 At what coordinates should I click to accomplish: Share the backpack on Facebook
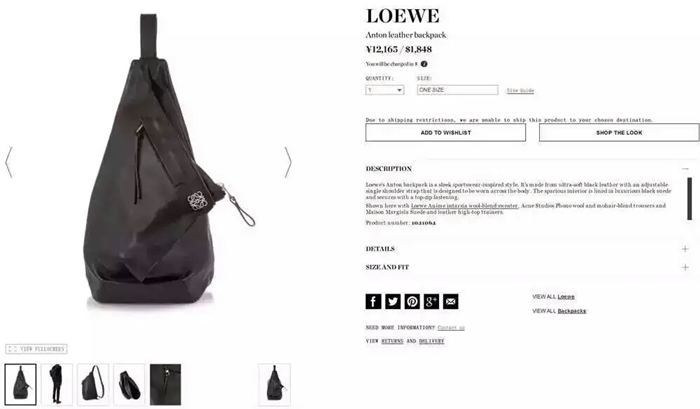373,301
